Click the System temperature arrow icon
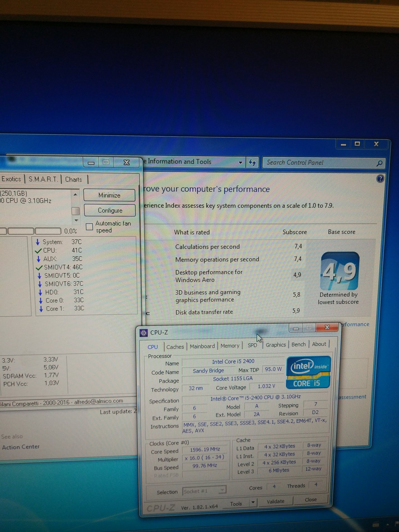This screenshot has width=399, height=532. click(x=38, y=242)
